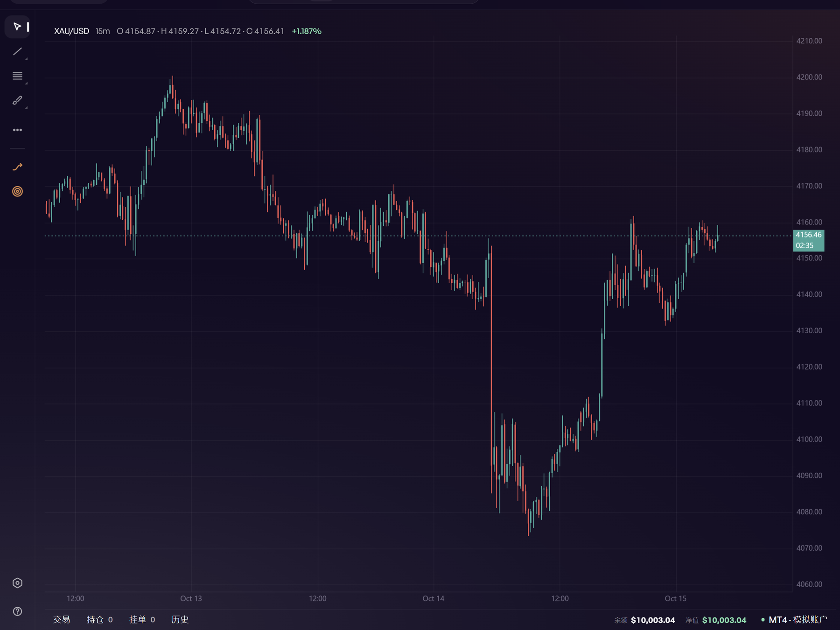Open the horizontal lines Fibonacci tool
The image size is (840, 630).
pyautogui.click(x=17, y=76)
